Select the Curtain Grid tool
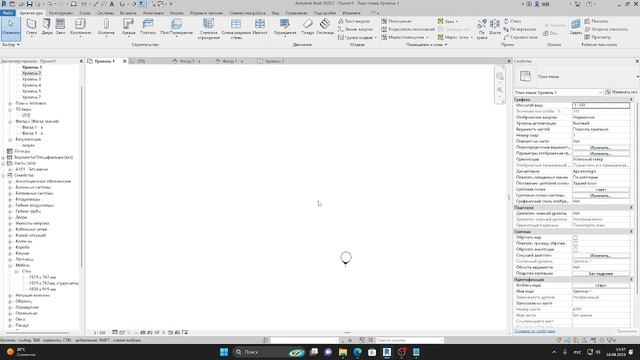This screenshot has width=640, height=360. pyautogui.click(x=236, y=28)
